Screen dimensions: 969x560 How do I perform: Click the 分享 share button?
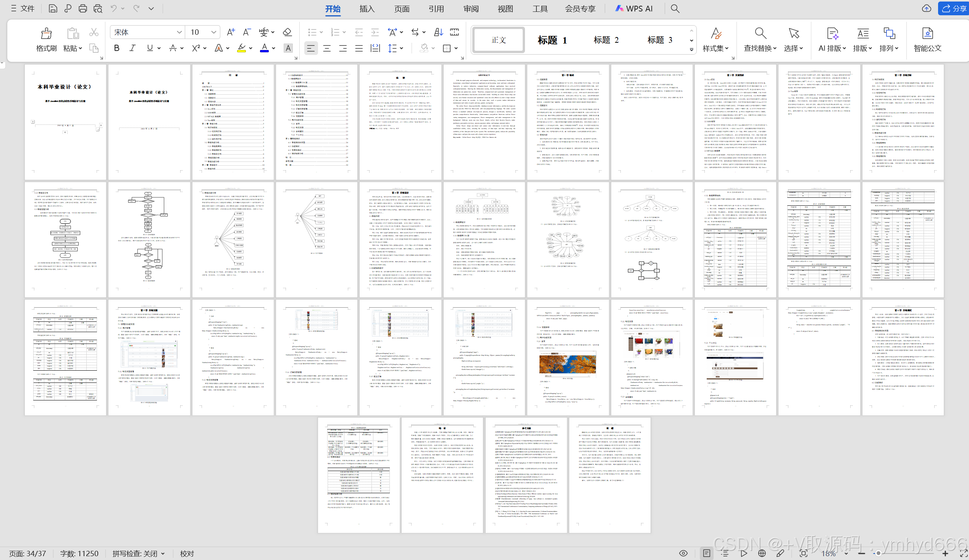click(x=954, y=8)
